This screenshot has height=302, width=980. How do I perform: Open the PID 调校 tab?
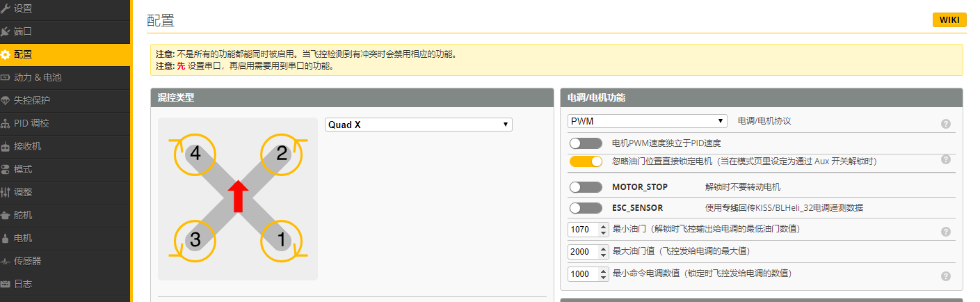point(65,123)
